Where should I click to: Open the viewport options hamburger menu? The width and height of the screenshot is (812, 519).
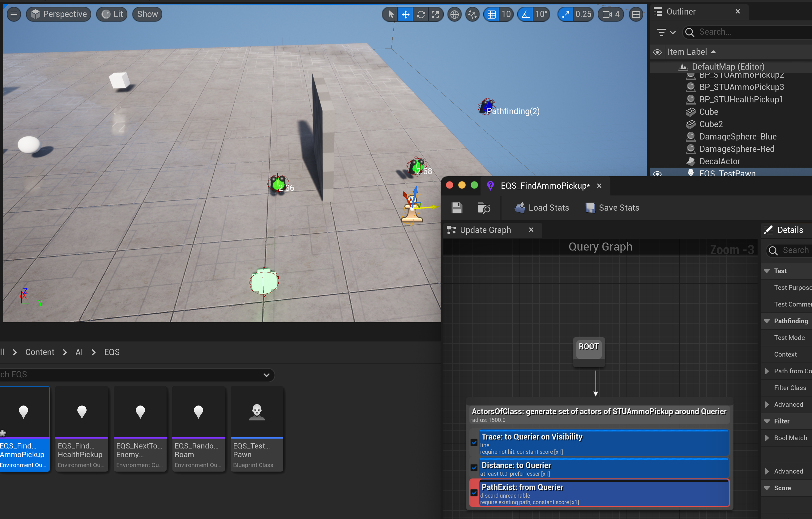[x=14, y=14]
